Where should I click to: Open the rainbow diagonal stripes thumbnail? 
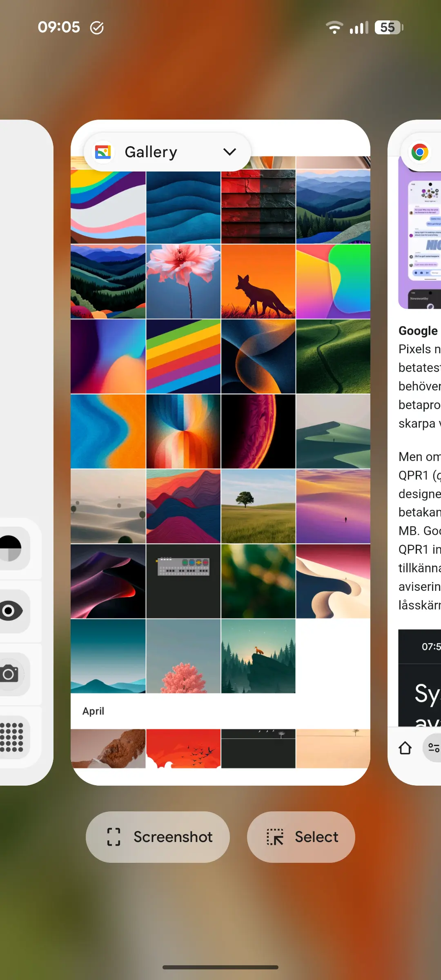tap(183, 356)
